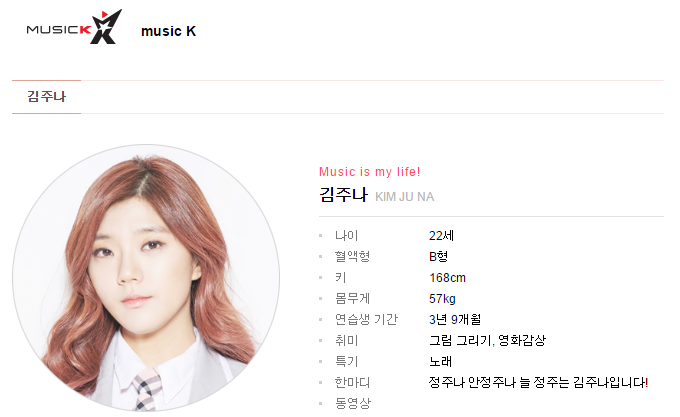Select the Music is my life! slogan

(369, 172)
